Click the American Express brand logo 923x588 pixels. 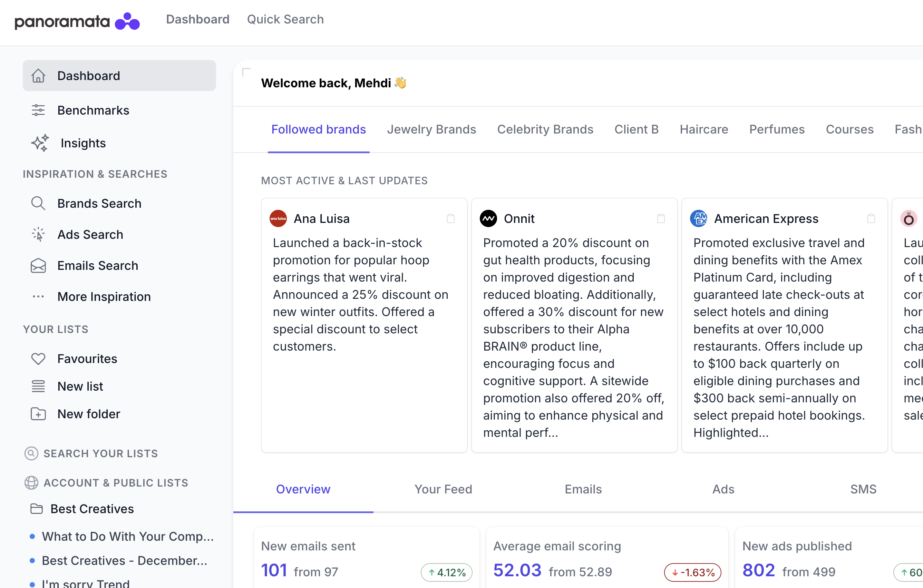coord(699,218)
